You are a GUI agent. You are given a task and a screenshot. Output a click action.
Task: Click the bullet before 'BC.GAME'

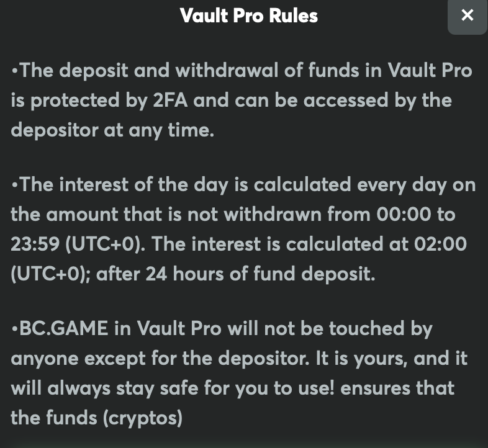tap(14, 329)
